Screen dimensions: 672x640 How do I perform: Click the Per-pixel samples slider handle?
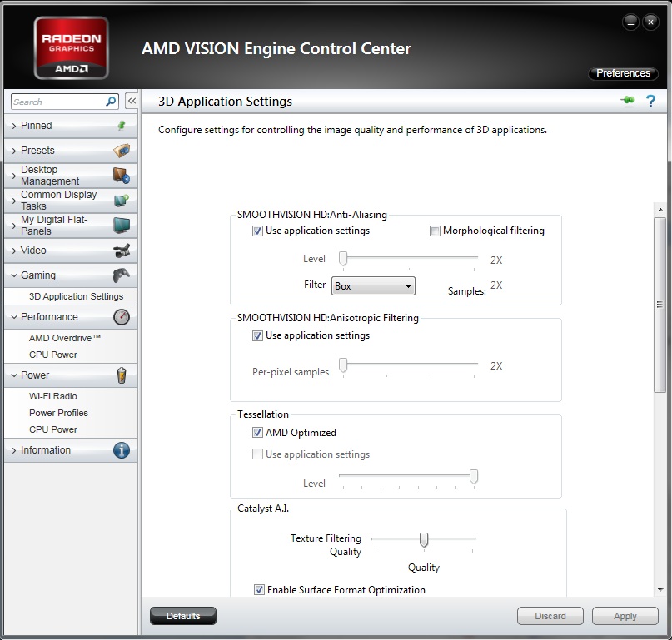343,365
